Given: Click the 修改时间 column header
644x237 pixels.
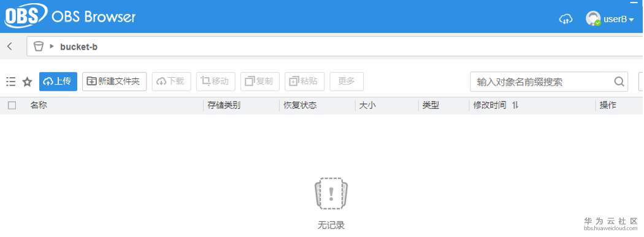Looking at the screenshot, I should pos(489,105).
